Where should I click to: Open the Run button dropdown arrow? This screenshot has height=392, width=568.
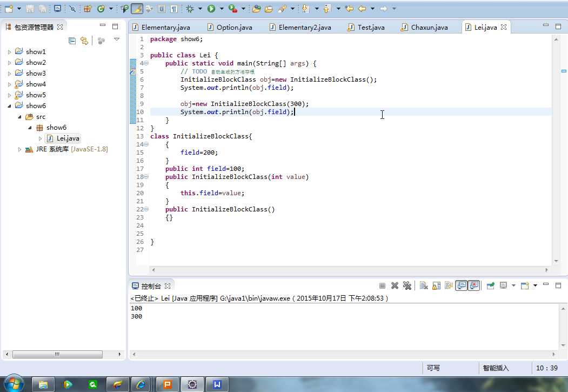point(222,9)
